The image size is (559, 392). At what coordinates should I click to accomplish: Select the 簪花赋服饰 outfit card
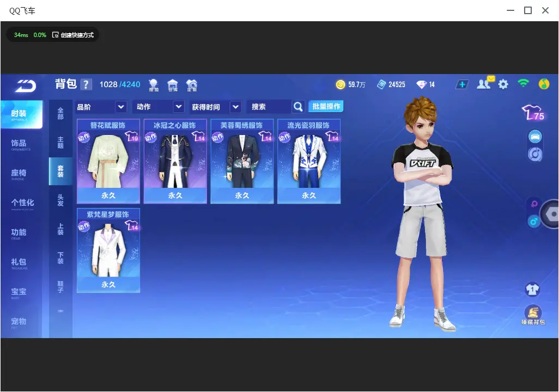108,161
